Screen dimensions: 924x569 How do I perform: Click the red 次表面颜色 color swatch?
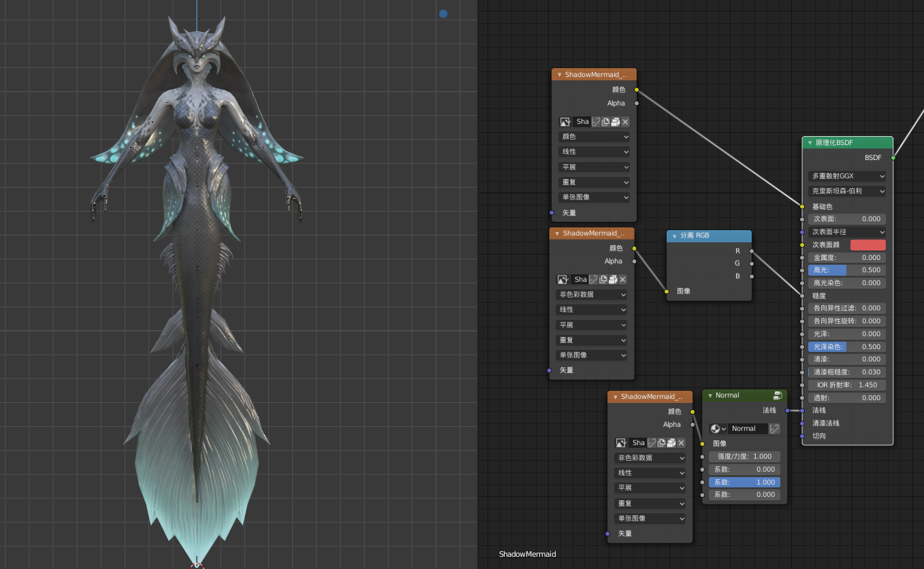coord(868,245)
